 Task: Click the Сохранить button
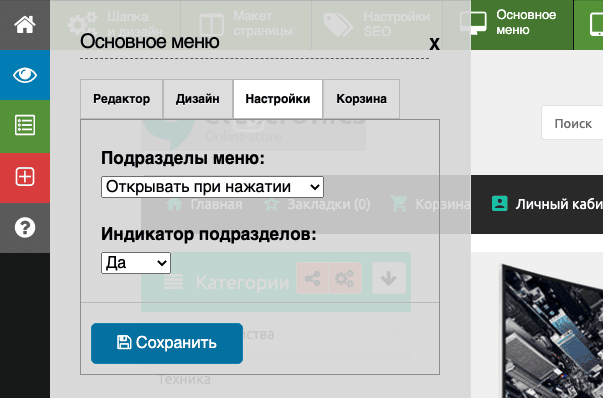(167, 343)
